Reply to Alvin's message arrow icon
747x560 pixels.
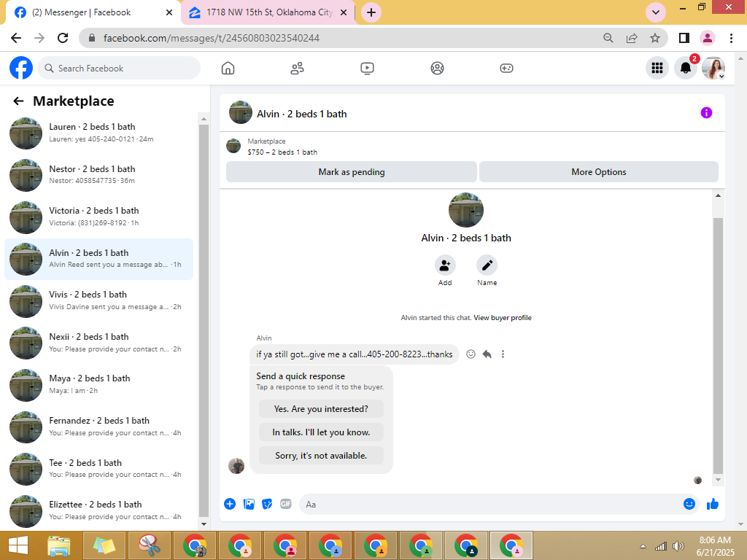coord(487,354)
